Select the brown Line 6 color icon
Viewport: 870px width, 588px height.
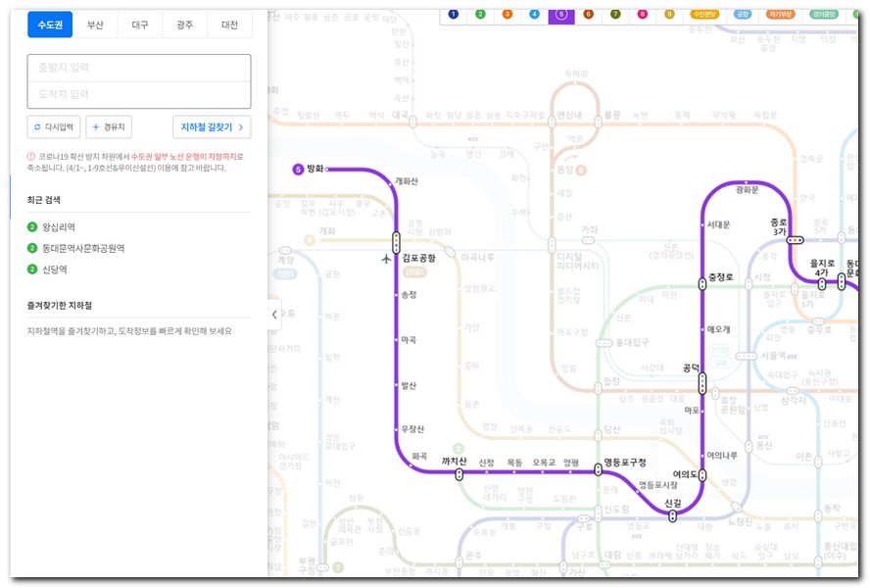(589, 14)
